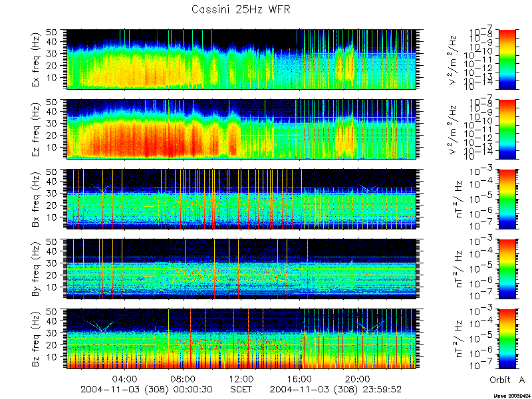
Task: Click the 'Cassini 25Hz WFR' plot title
Action: (241, 9)
